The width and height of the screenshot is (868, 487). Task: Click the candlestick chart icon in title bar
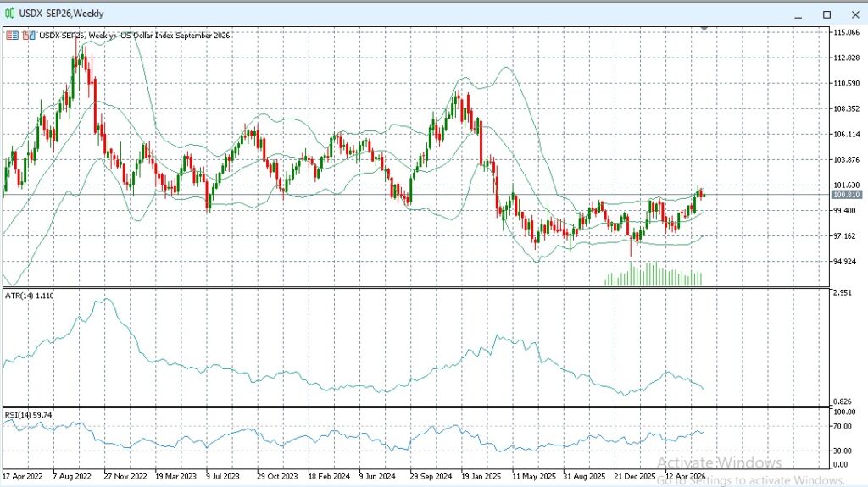(x=10, y=14)
